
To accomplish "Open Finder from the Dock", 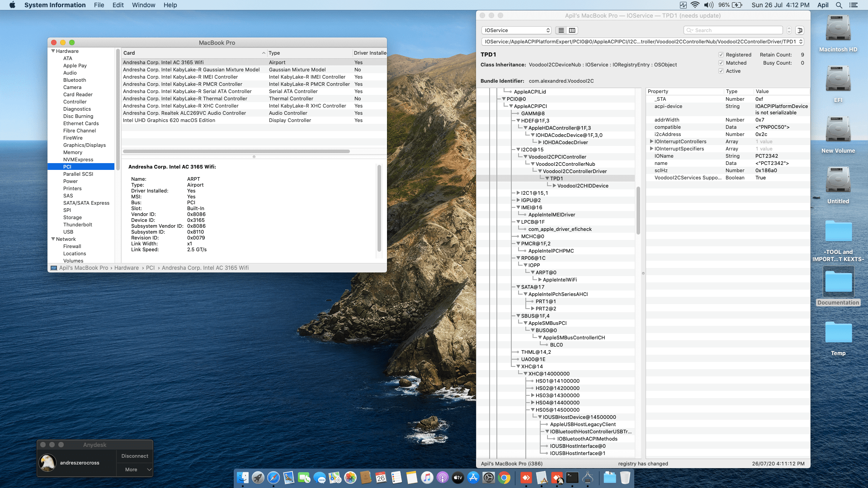I will [243, 478].
